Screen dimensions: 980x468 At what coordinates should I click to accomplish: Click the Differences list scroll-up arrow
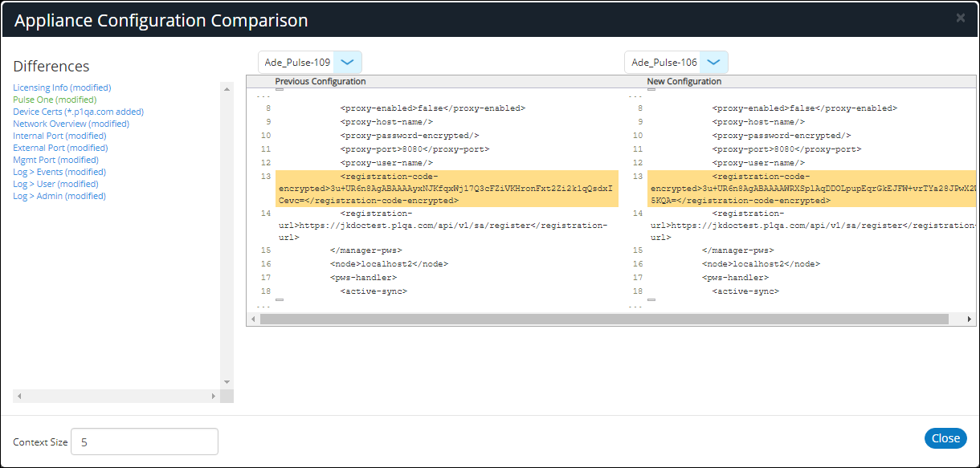pyautogui.click(x=227, y=88)
